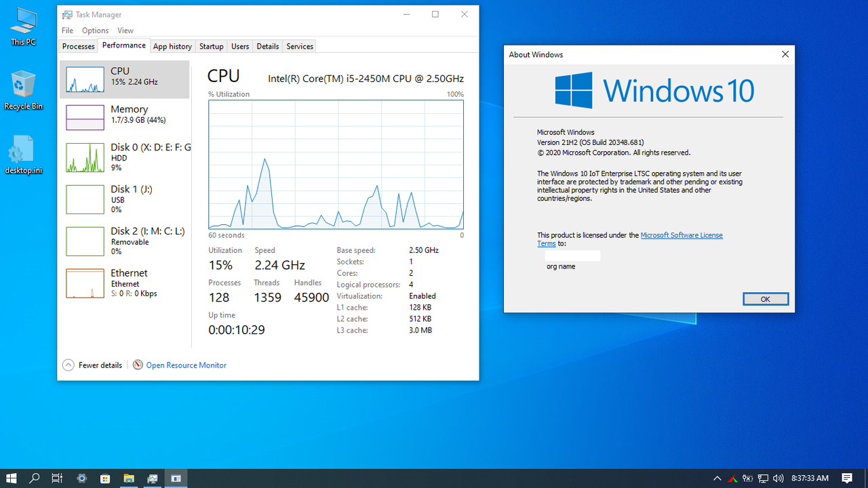Viewport: 868px width, 488px height.
Task: Click Task Manager taskbar icon
Action: pos(153,479)
